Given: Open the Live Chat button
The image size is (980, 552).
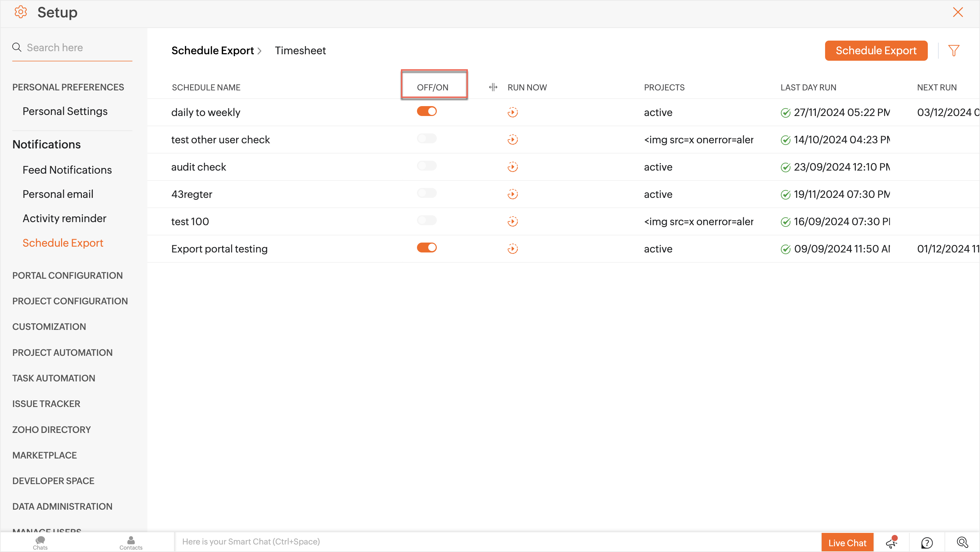Looking at the screenshot, I should click(847, 542).
